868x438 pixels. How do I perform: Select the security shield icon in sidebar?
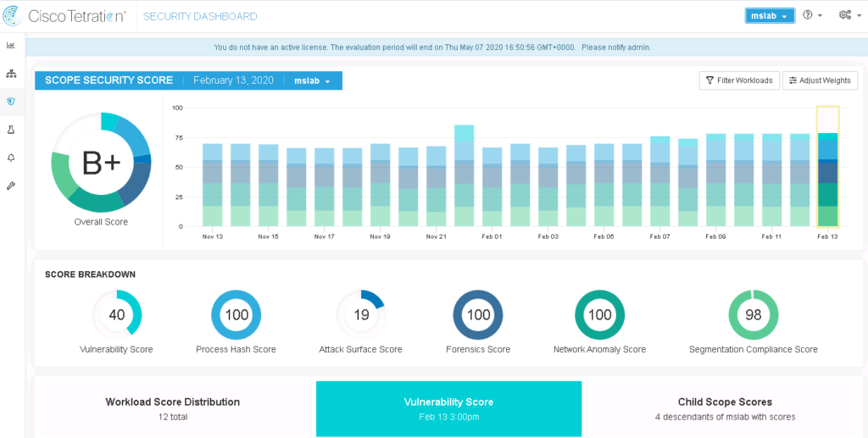11,102
